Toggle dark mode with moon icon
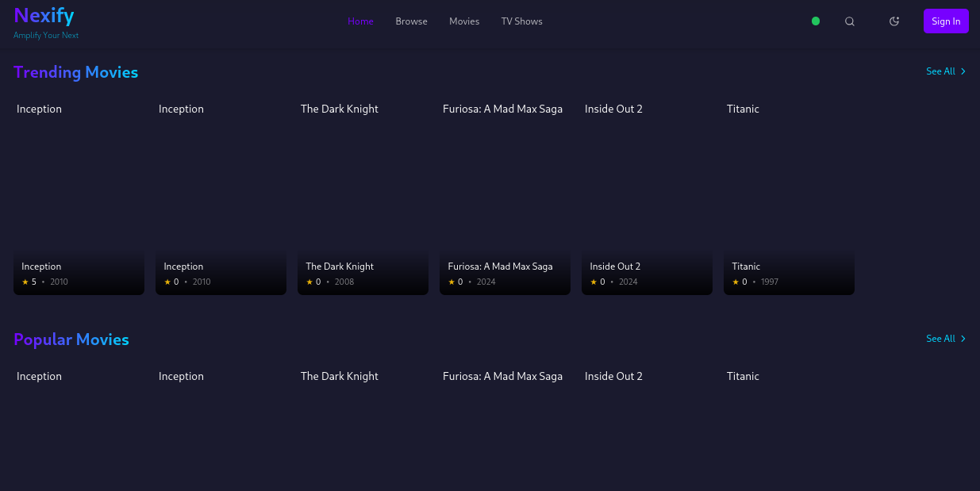Screen dimensions: 980x491 (x=894, y=21)
